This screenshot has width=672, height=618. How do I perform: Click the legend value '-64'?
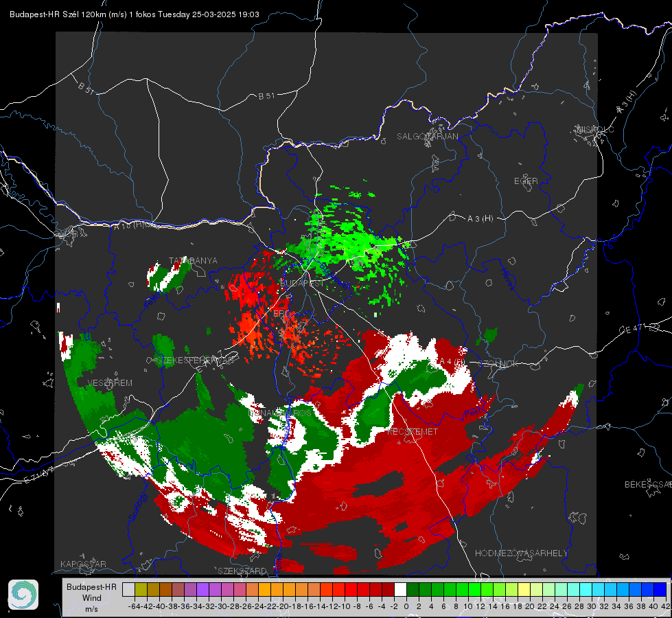point(135,606)
